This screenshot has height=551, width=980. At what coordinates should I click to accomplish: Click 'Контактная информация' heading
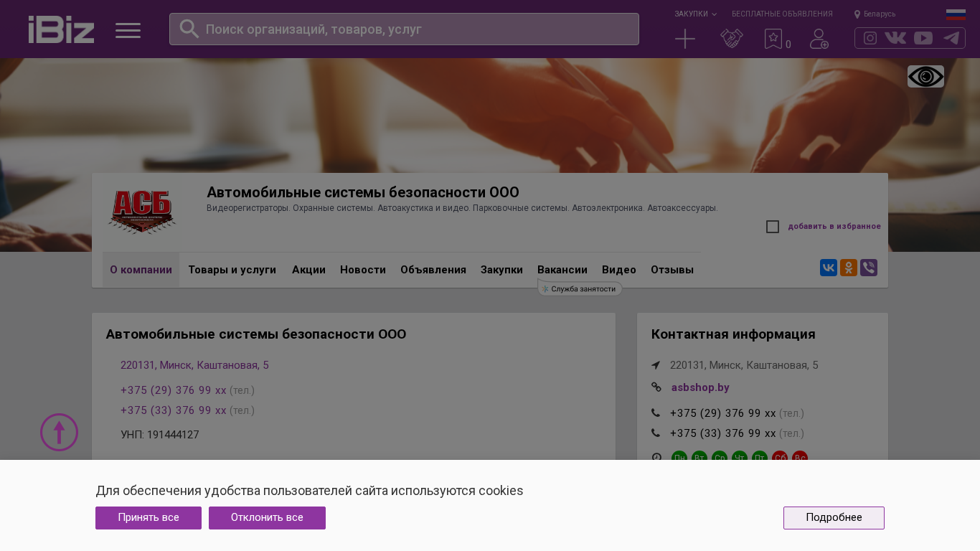tap(733, 334)
